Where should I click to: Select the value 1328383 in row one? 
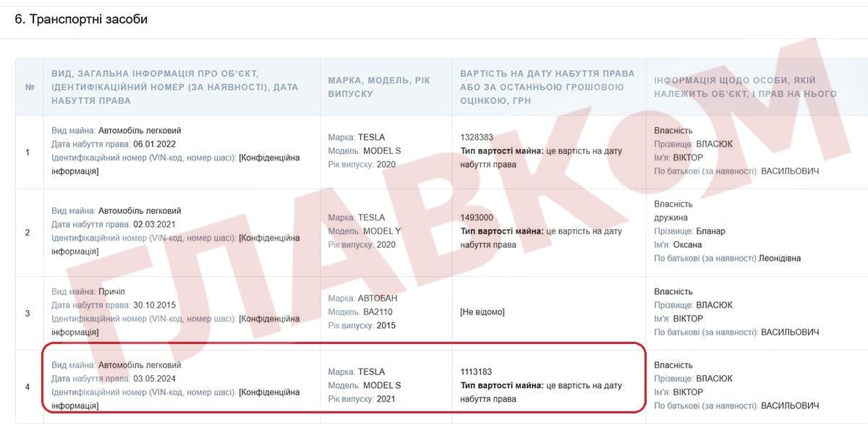(x=476, y=137)
